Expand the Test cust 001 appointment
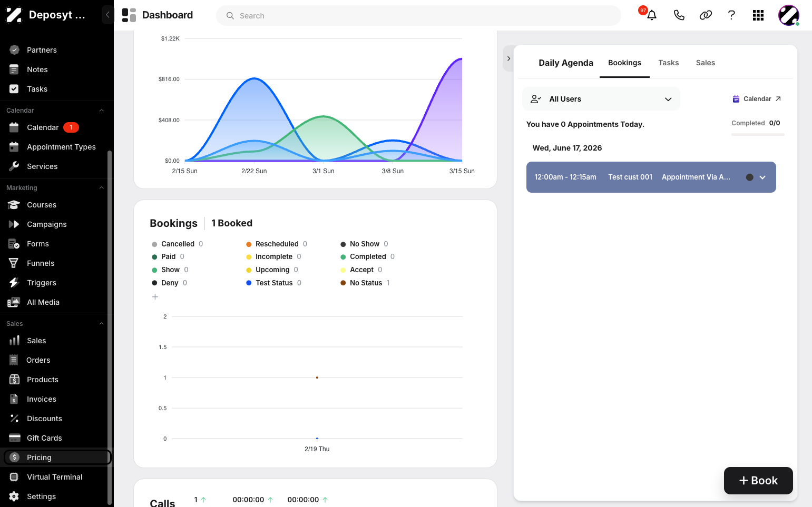The width and height of the screenshot is (812, 507). pos(762,177)
